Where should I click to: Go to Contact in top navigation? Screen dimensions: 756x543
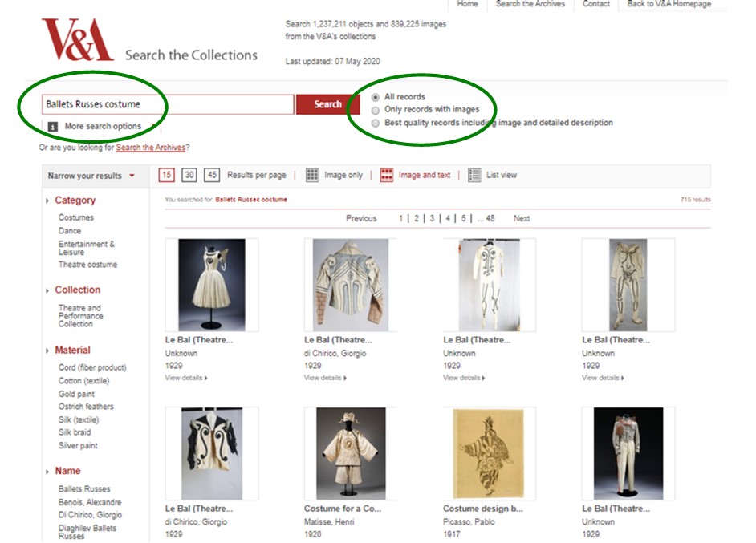(595, 4)
